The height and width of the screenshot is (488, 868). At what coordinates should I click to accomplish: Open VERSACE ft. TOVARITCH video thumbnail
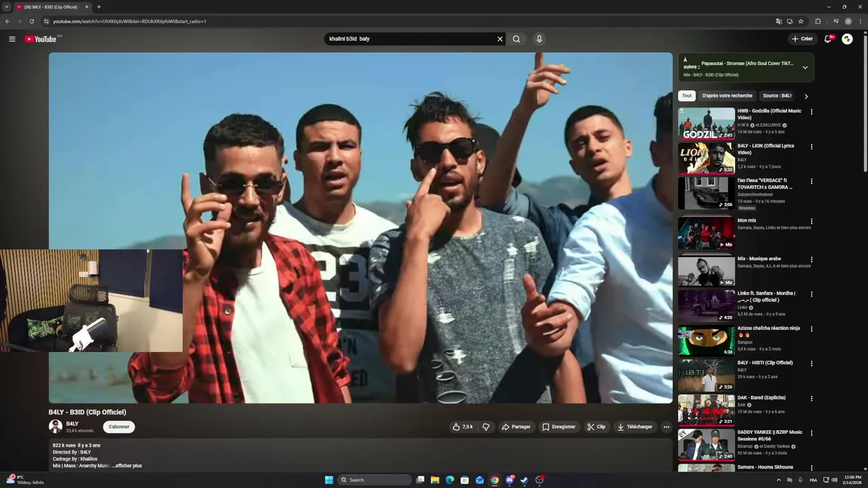[707, 192]
